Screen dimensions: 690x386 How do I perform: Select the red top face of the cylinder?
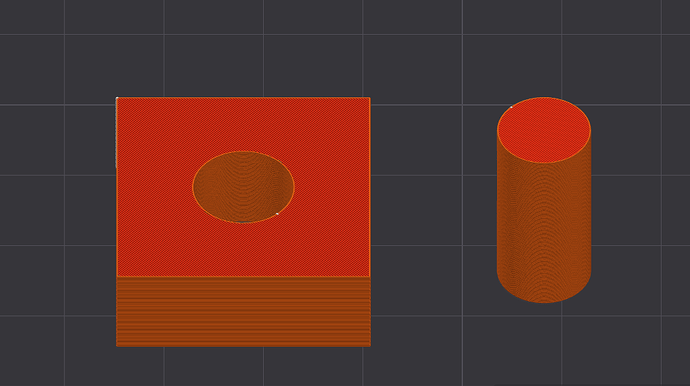[x=544, y=130]
